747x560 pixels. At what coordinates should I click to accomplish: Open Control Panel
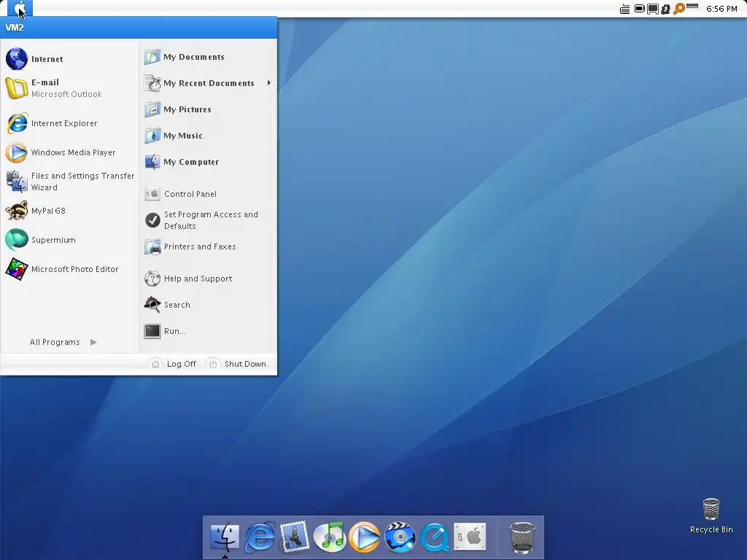[x=208, y=194]
